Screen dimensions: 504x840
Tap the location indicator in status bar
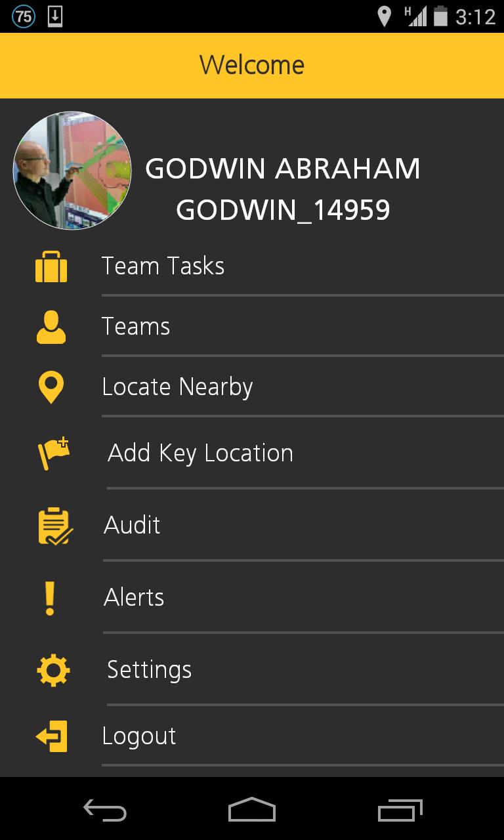click(x=384, y=16)
